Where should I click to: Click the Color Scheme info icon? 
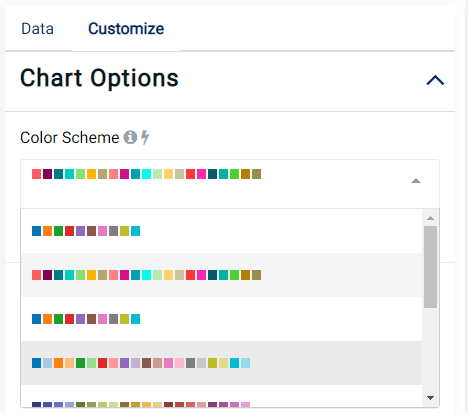(130, 137)
